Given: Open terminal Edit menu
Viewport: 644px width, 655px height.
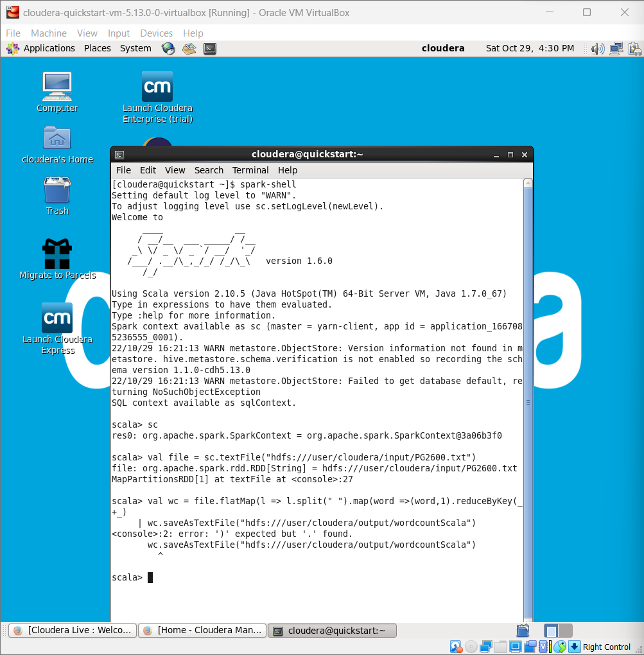Looking at the screenshot, I should 148,170.
